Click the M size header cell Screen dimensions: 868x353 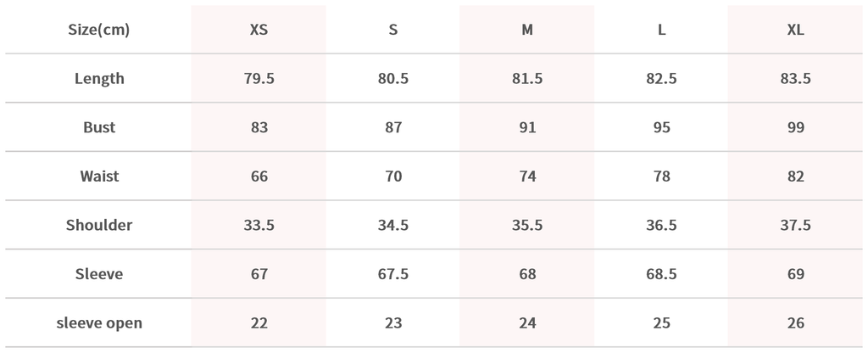[x=527, y=30]
